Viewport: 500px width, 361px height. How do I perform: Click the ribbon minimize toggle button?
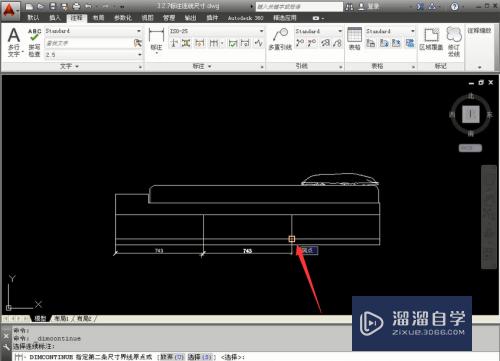click(316, 18)
